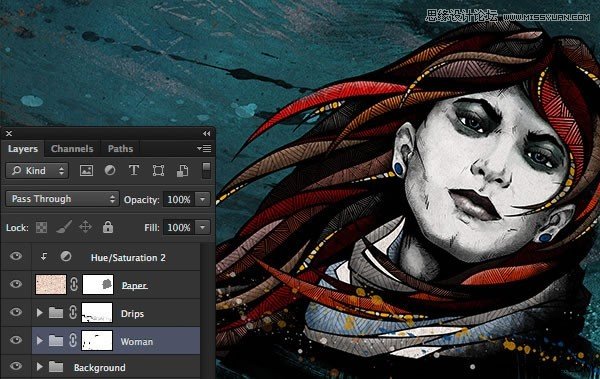
Task: Select the Drips group name
Action: (x=132, y=314)
